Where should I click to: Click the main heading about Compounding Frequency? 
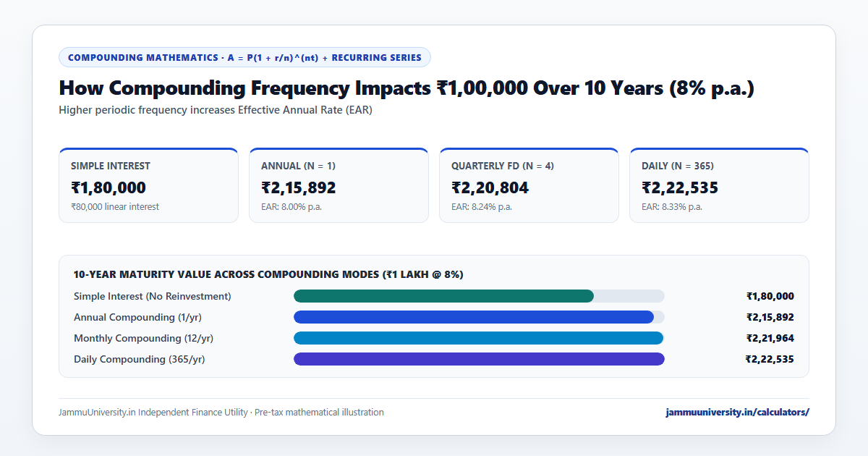(x=407, y=88)
